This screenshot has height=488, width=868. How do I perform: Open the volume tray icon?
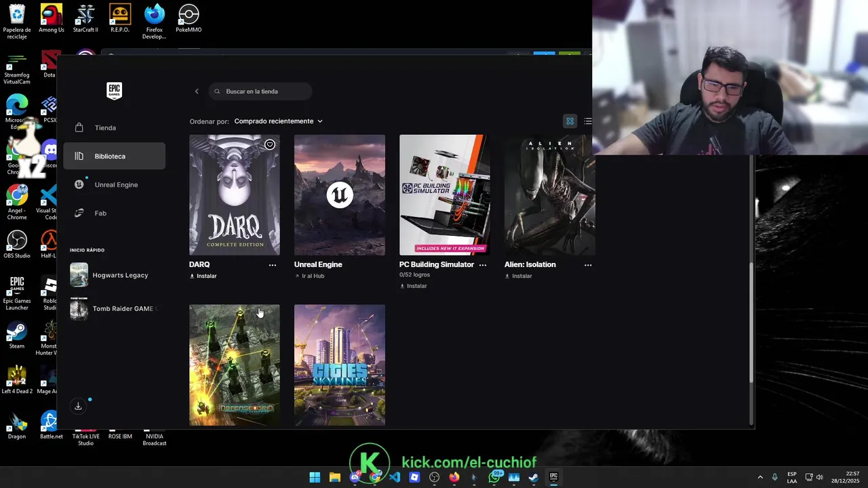(x=820, y=477)
